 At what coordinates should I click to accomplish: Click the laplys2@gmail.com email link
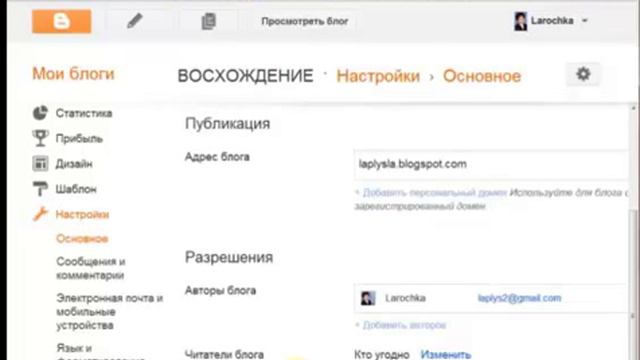pyautogui.click(x=519, y=298)
